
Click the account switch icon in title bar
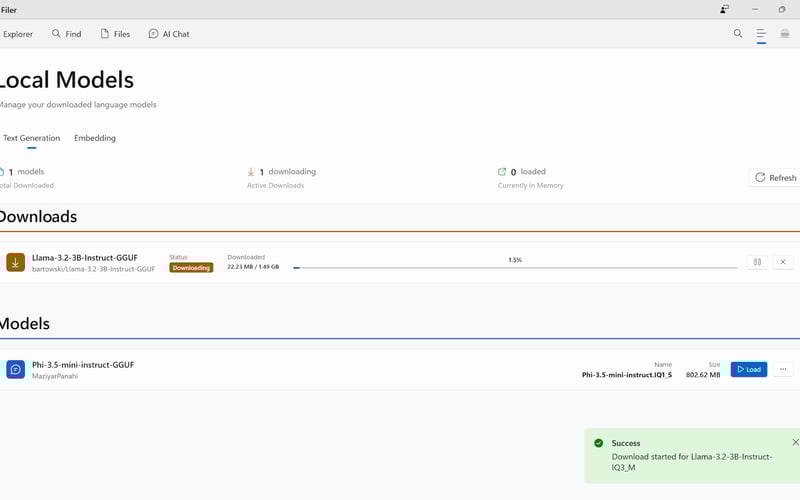tap(724, 9)
